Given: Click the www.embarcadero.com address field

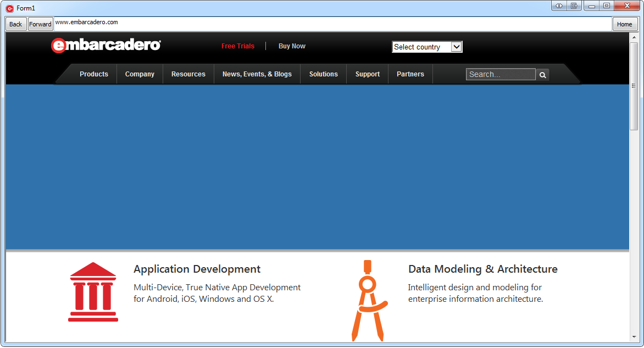Looking at the screenshot, I should pyautogui.click(x=332, y=24).
